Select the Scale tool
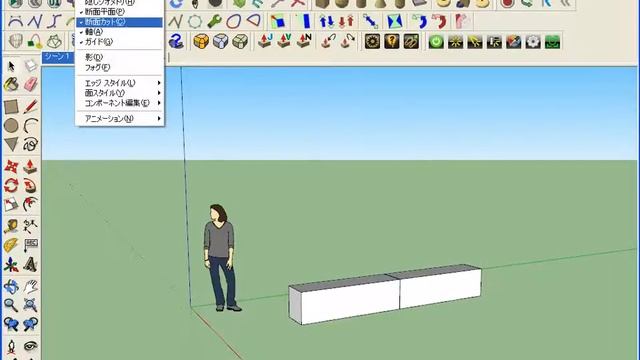Screen dimensions: 640x360 coord(11,204)
